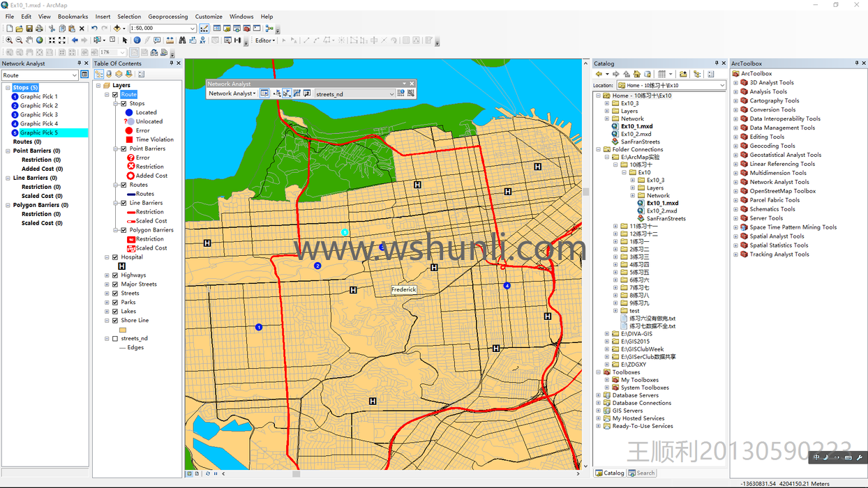Click List By Selection icon in Table Of Contents
The image size is (868, 488).
[128, 74]
